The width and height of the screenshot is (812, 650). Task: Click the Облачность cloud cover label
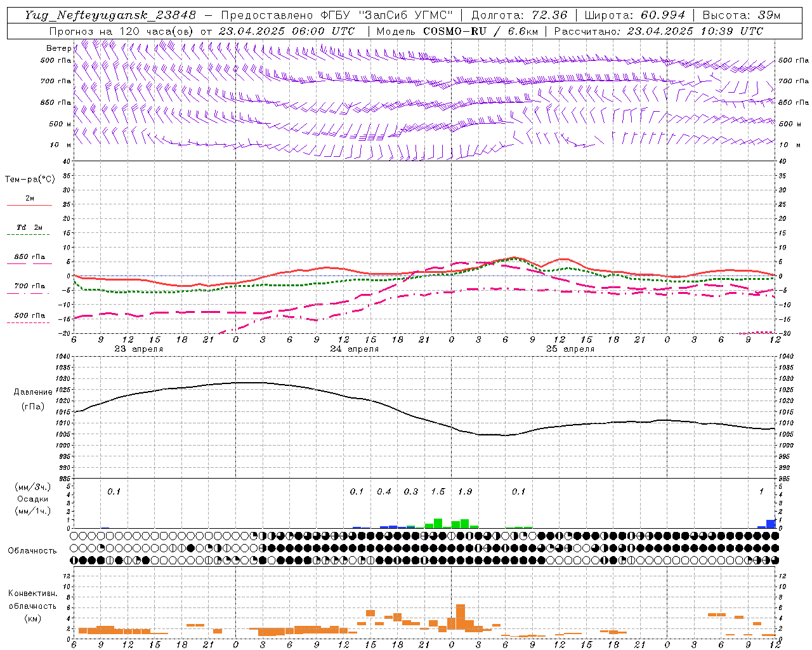(x=32, y=550)
